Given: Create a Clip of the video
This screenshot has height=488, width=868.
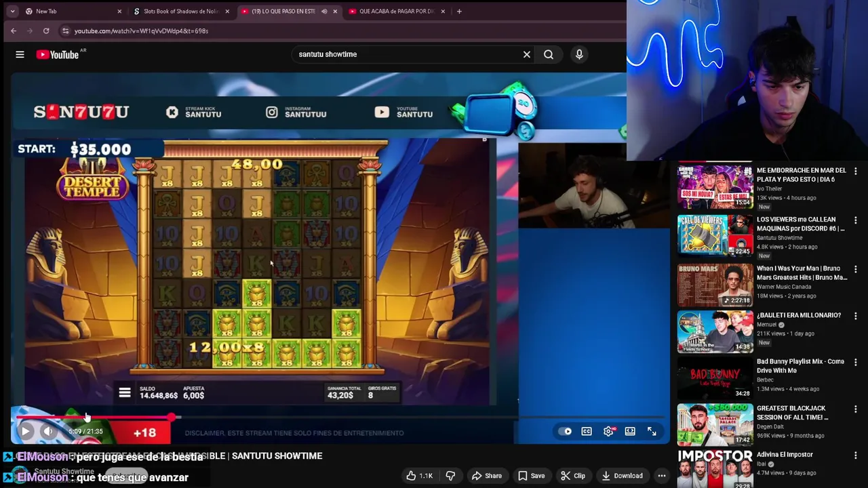Looking at the screenshot, I should click(573, 476).
